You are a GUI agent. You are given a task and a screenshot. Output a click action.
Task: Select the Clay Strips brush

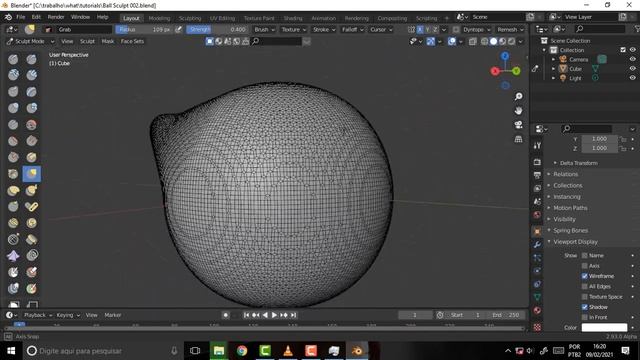click(x=31, y=75)
